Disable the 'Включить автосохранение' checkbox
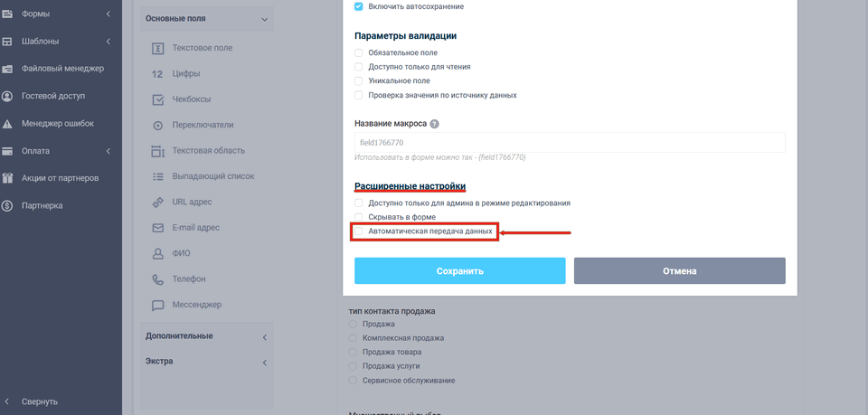Viewport: 868px width, 415px height. tap(359, 6)
